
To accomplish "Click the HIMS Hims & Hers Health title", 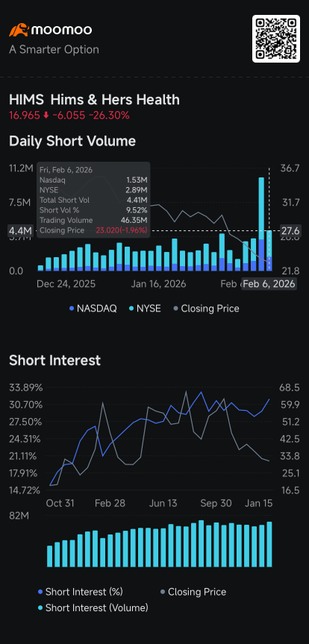I will pos(94,100).
